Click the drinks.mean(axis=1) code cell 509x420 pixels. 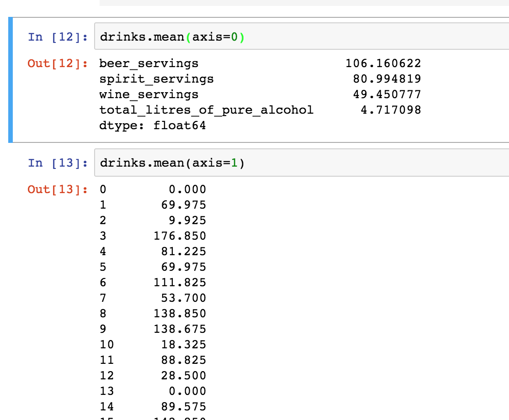point(302,163)
